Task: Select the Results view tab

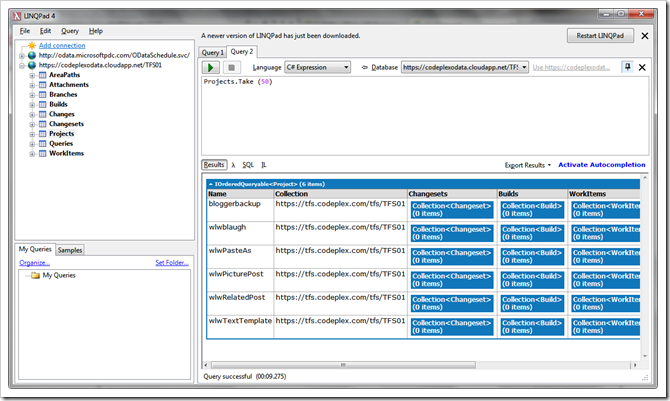Action: [214, 165]
